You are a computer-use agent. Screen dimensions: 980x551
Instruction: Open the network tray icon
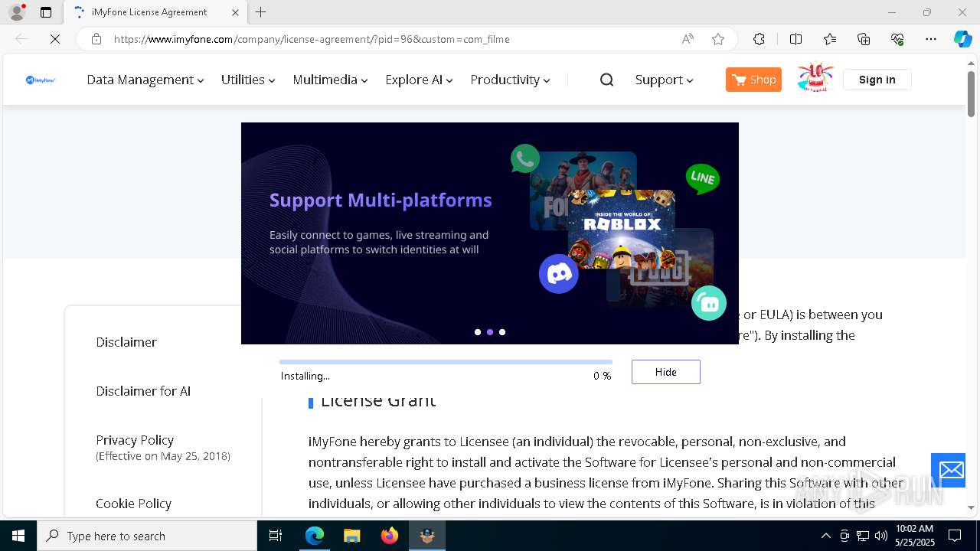click(863, 536)
